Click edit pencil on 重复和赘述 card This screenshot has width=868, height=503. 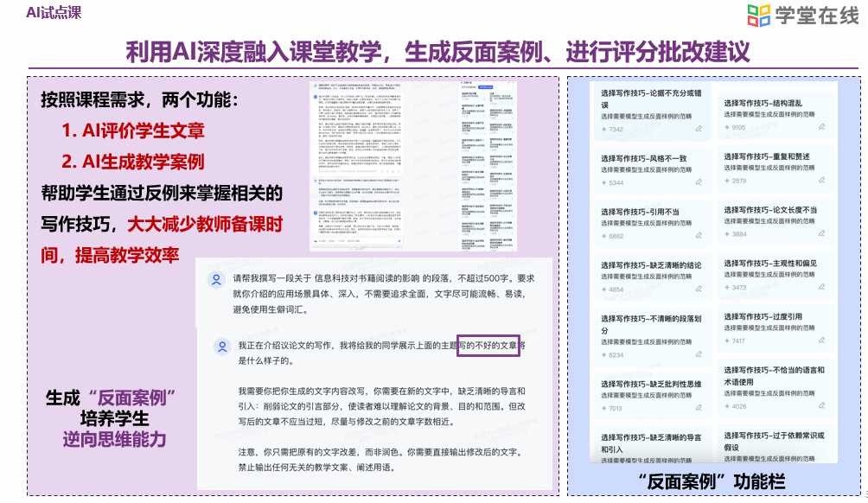click(x=820, y=181)
